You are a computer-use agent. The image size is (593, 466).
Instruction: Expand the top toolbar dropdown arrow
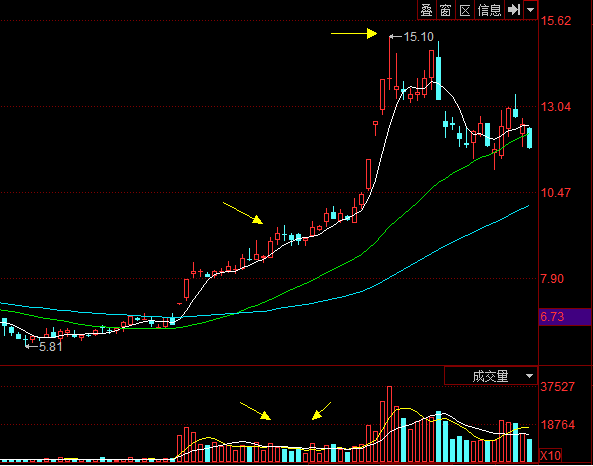click(x=531, y=10)
